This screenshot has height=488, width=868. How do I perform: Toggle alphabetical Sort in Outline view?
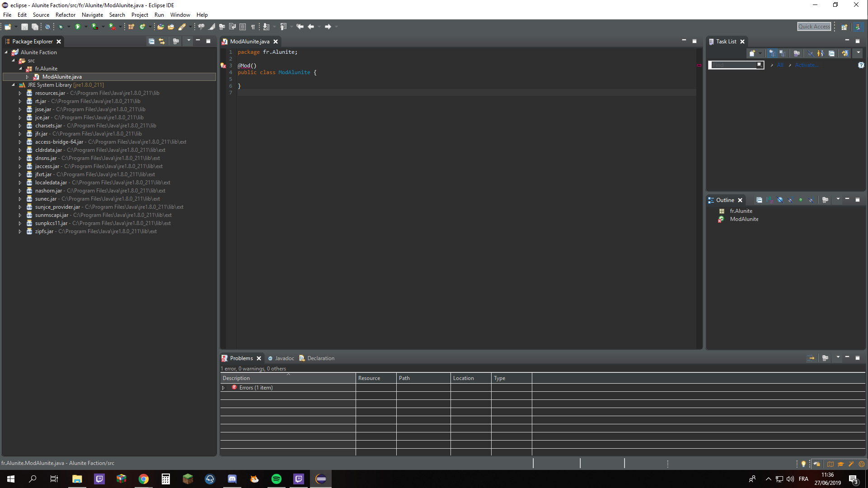click(x=769, y=200)
